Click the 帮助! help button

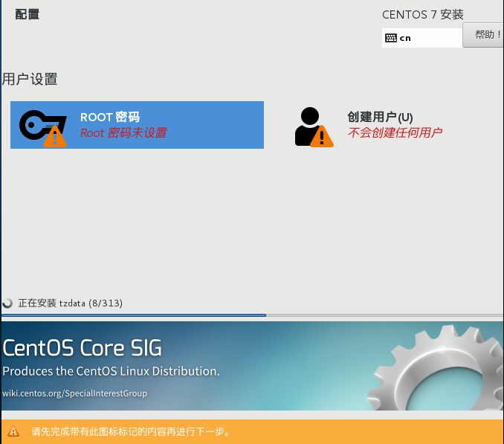tap(483, 35)
